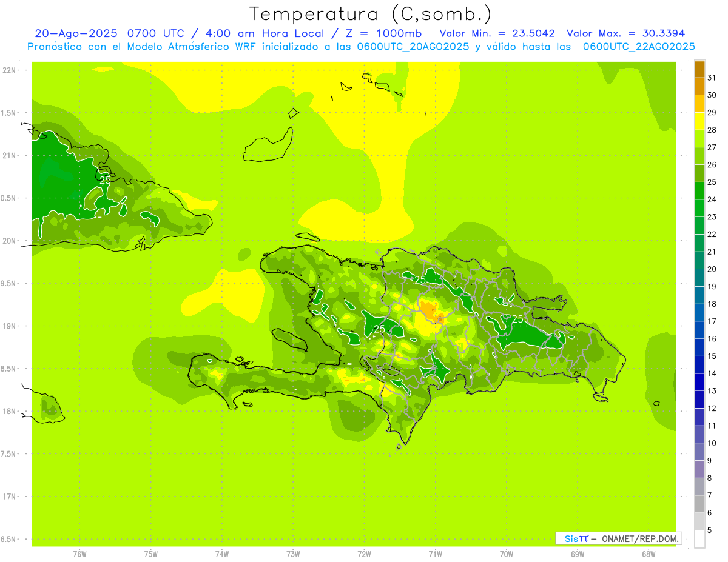Click the "24" value on the color scale
This screenshot has height=562, width=728.
tap(712, 199)
